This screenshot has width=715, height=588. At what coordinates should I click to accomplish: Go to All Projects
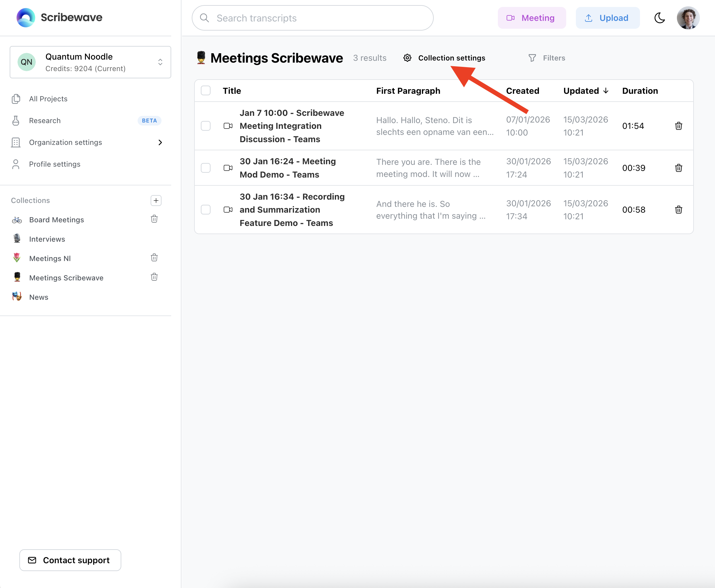click(48, 99)
